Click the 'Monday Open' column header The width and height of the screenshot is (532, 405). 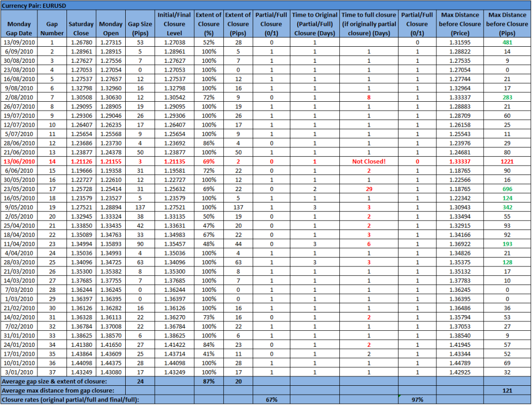111,24
